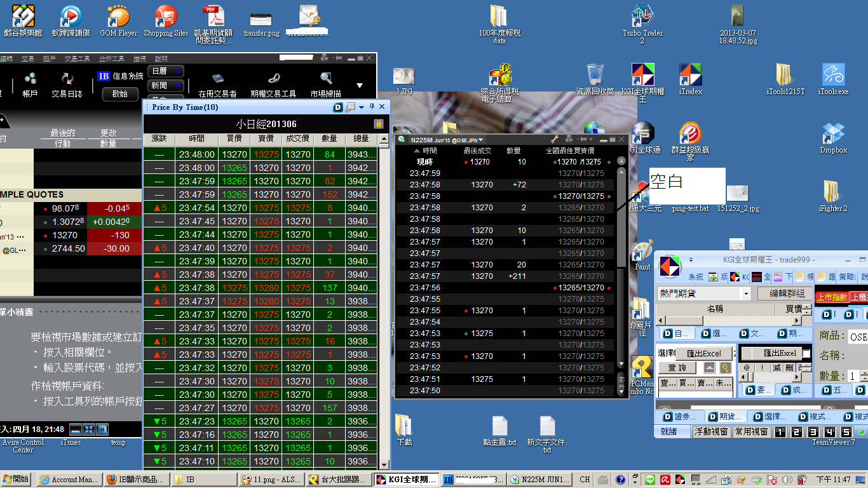The image size is (868, 493).
Task: Switch to the 委… order tab
Action: 759,390
